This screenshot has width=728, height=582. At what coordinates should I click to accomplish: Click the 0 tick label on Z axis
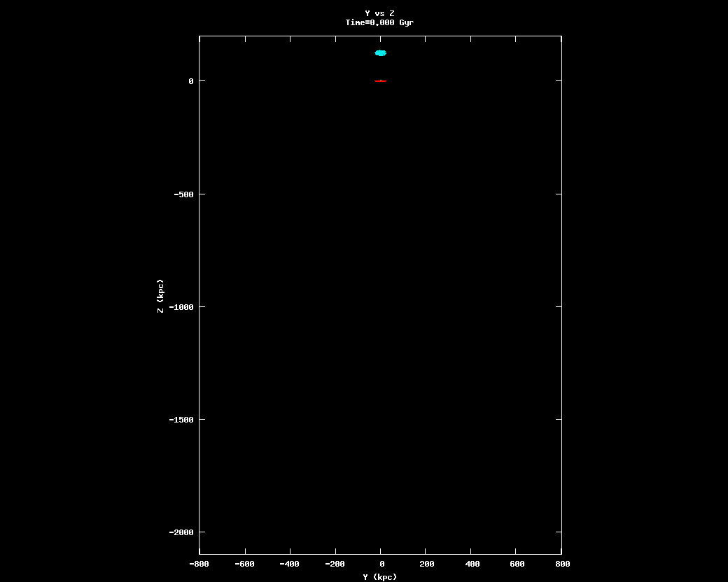(191, 81)
